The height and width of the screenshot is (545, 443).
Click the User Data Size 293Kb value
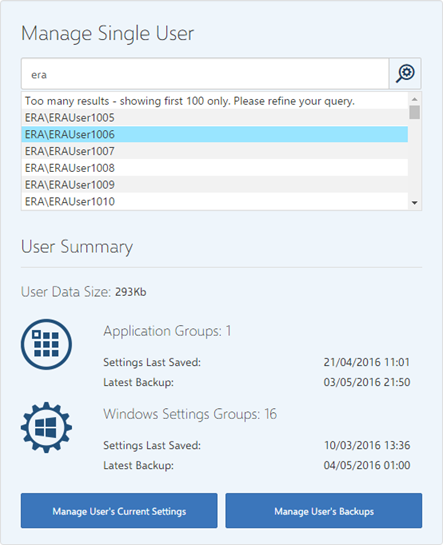coord(131,292)
